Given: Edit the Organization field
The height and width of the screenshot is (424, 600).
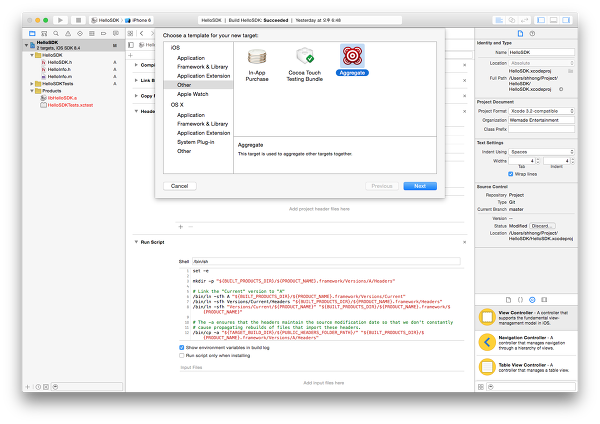Looking at the screenshot, I should click(x=541, y=120).
